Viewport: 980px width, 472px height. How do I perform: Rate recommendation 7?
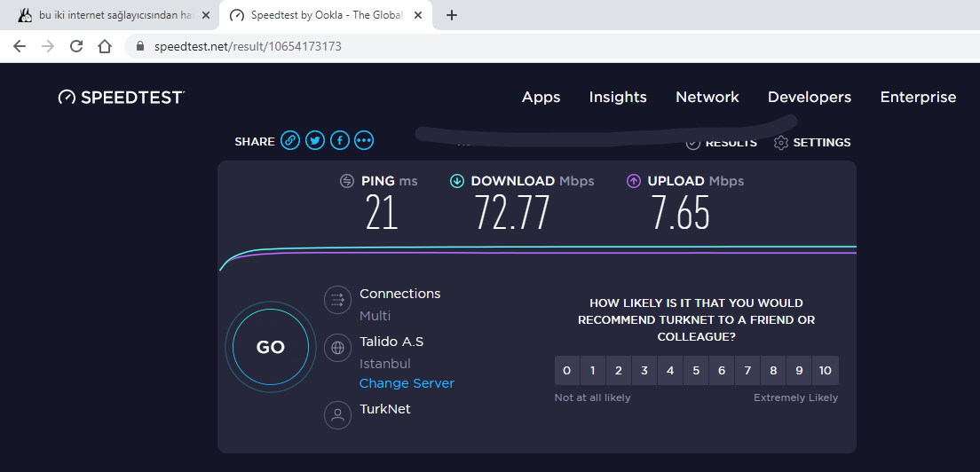(747, 371)
